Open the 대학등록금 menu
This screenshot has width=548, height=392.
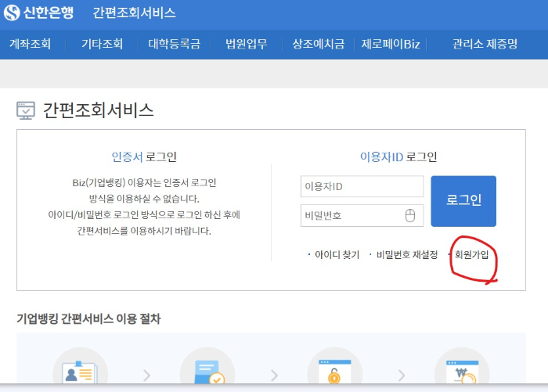click(x=174, y=44)
